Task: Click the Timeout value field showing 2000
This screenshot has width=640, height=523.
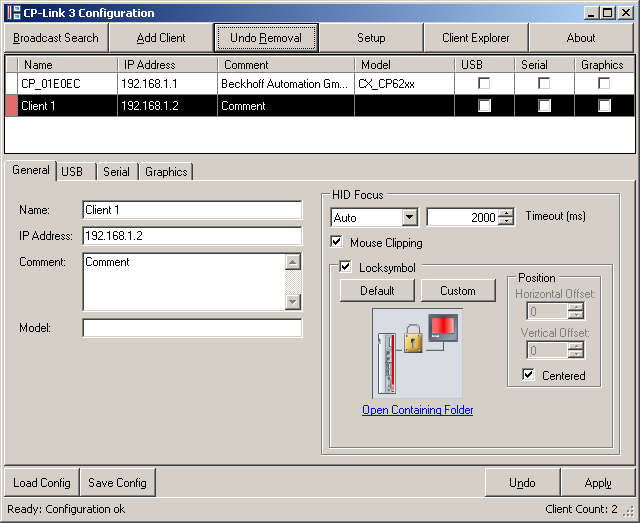Action: (x=463, y=217)
